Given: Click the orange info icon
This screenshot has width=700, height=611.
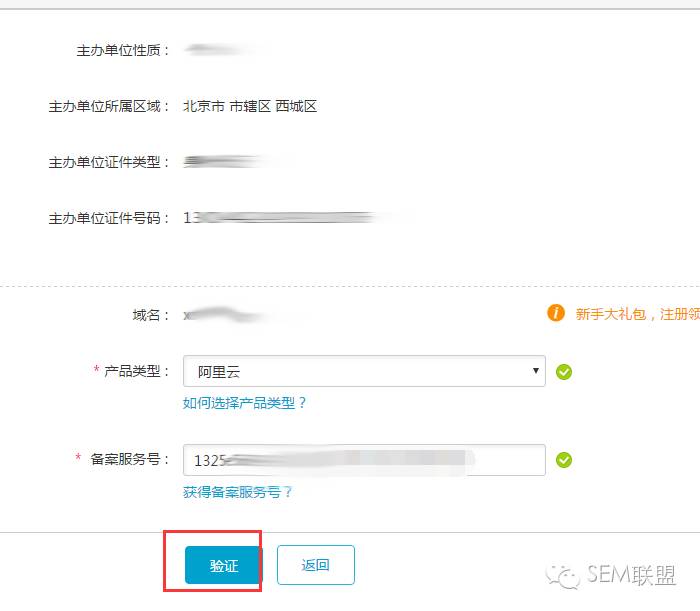Looking at the screenshot, I should 556,313.
